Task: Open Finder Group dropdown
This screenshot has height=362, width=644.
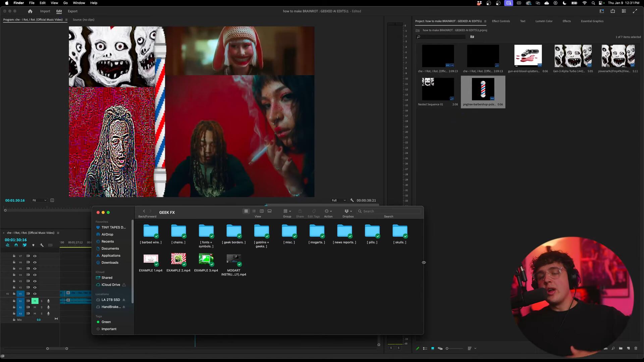Action: pyautogui.click(x=287, y=211)
